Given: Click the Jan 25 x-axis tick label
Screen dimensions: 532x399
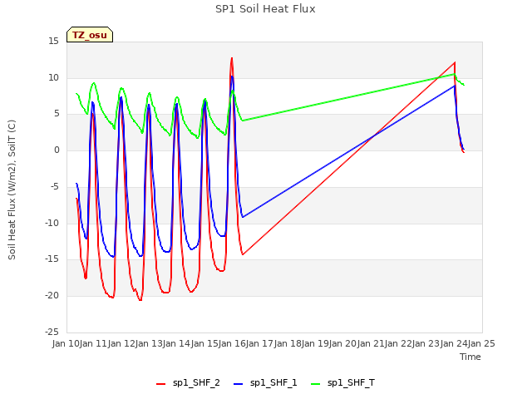Looking at the screenshot, I should [x=481, y=343].
